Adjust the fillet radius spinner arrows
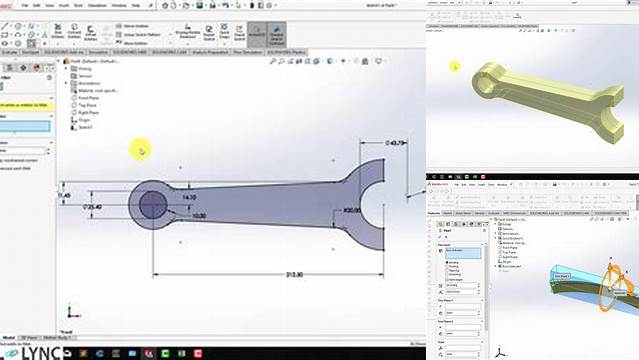Screen dimensions: 639x360 pyautogui.click(x=48, y=151)
